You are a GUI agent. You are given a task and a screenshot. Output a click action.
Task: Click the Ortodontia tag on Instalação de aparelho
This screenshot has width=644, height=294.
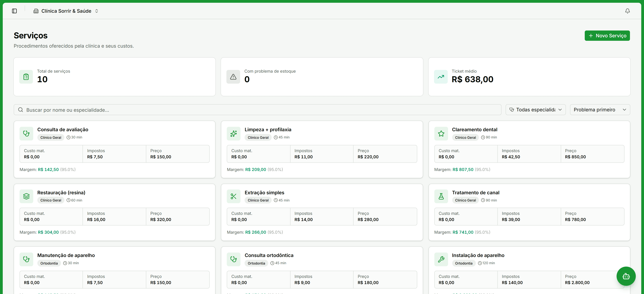[464, 263]
